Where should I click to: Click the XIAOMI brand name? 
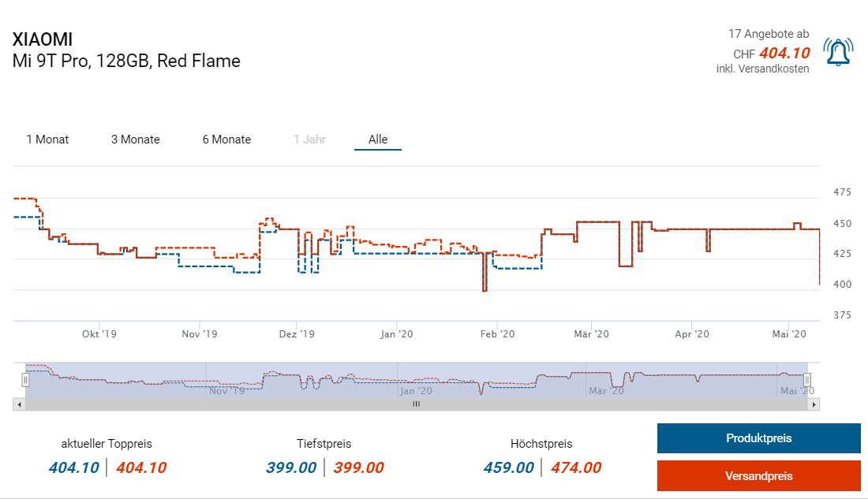[43, 39]
